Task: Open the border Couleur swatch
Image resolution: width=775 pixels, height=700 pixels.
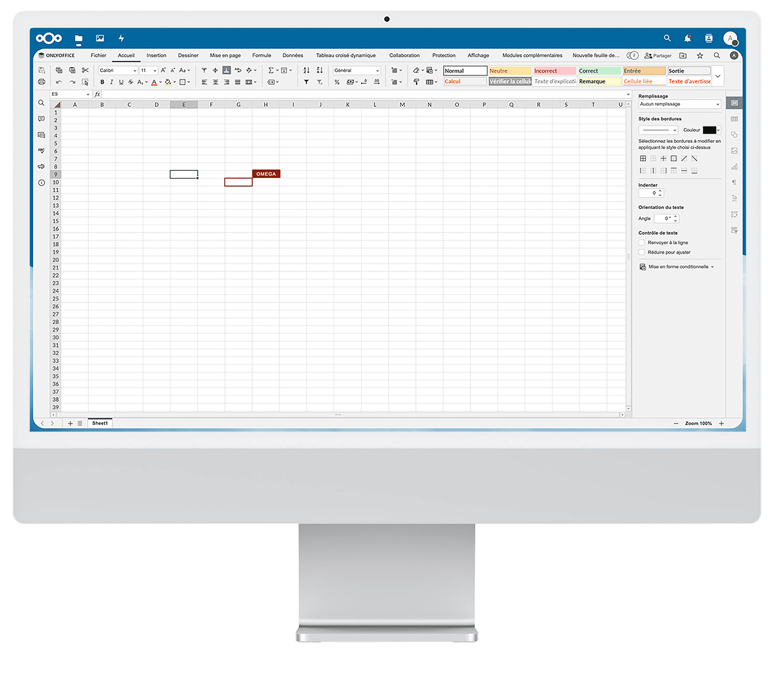Action: click(x=711, y=130)
